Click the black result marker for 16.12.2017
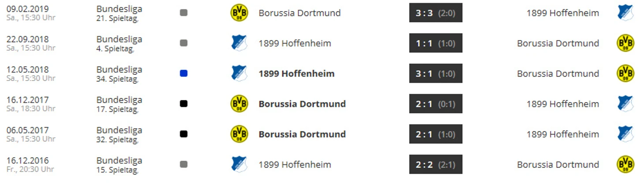 (x=183, y=104)
